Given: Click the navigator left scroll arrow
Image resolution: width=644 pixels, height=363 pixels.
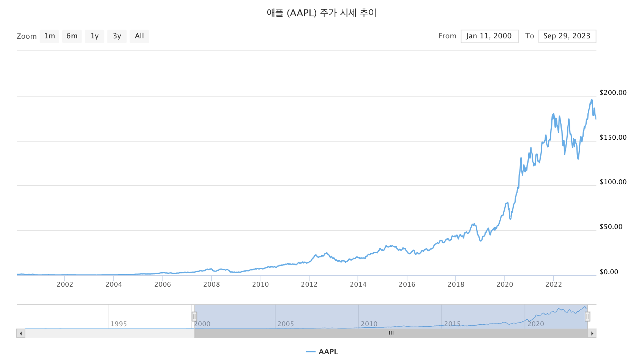Looking at the screenshot, I should click(x=21, y=333).
